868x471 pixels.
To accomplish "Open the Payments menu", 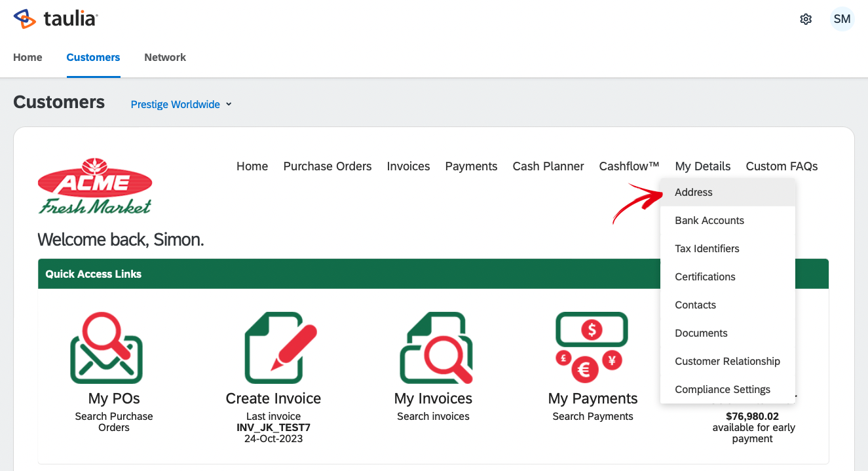I will click(471, 166).
